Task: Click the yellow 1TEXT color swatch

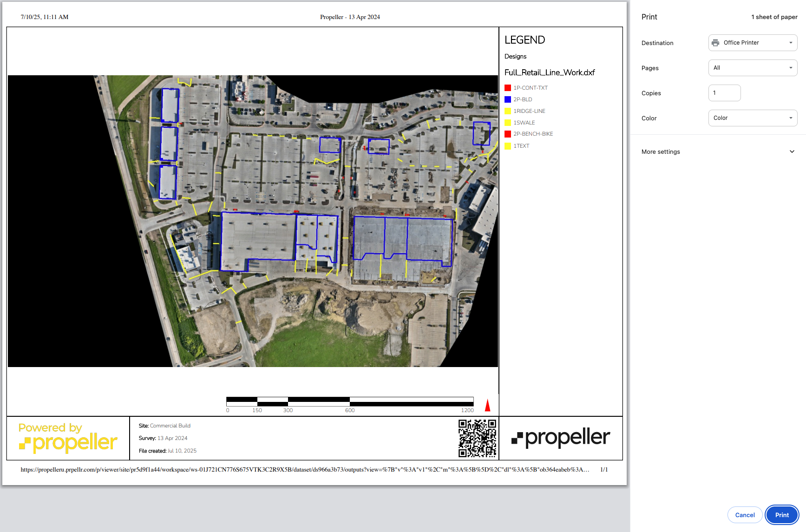Action: coord(508,145)
